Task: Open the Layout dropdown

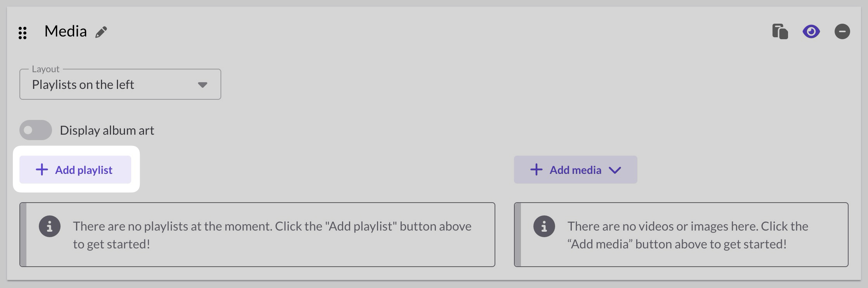Action: pyautogui.click(x=120, y=84)
